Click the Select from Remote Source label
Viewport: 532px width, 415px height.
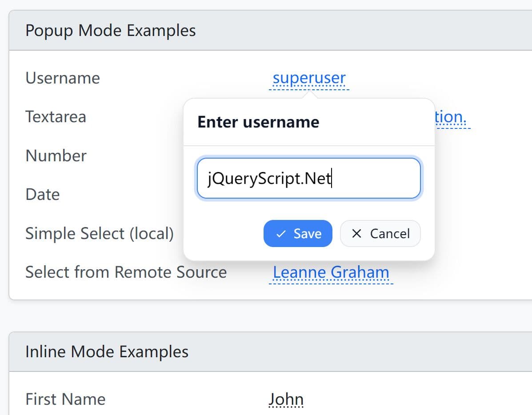(126, 271)
